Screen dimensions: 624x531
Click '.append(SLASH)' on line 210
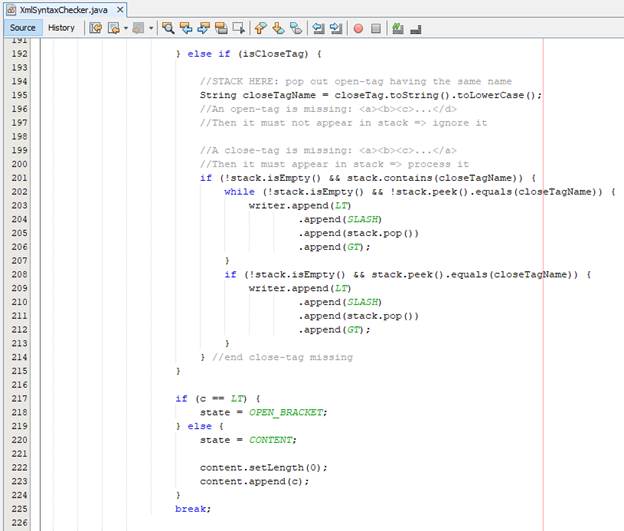(x=340, y=303)
